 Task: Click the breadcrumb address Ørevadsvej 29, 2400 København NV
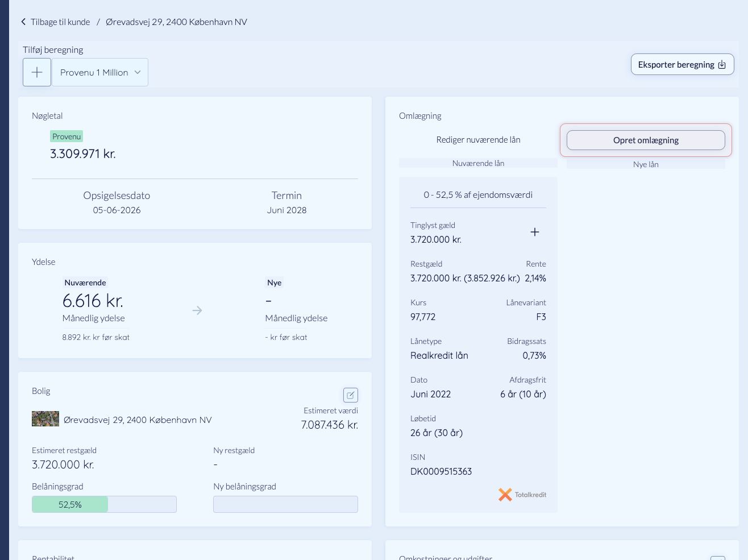(176, 22)
